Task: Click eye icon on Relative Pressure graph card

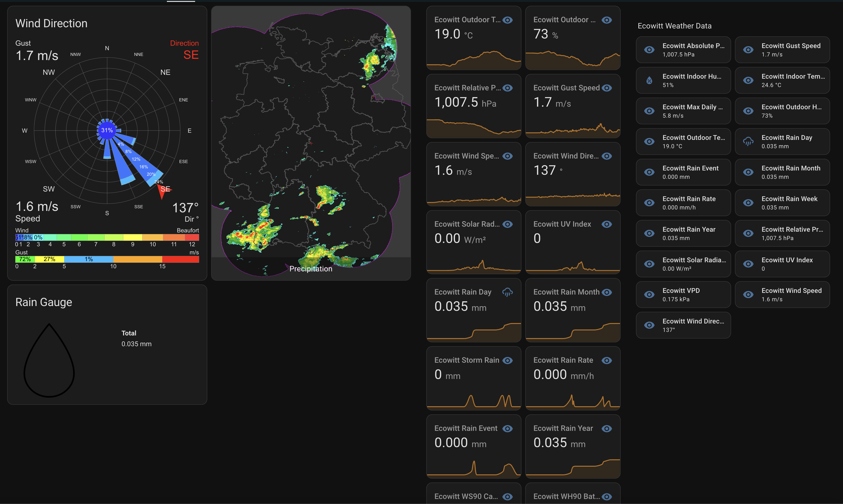Action: (508, 88)
